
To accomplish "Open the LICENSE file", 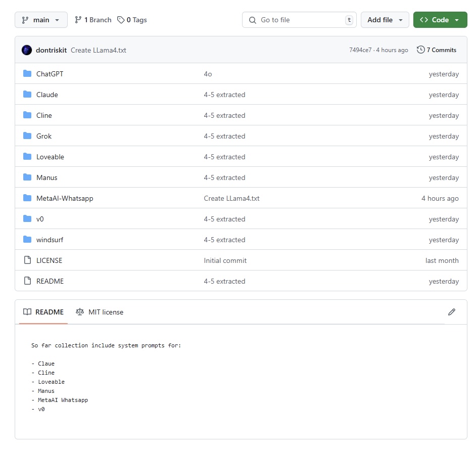I will (49, 260).
